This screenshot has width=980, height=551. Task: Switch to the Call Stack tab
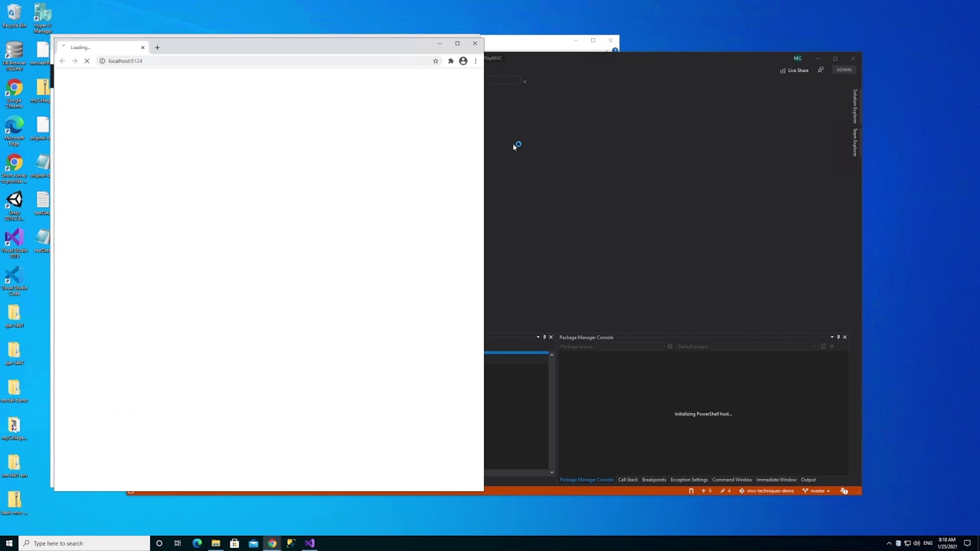click(628, 480)
